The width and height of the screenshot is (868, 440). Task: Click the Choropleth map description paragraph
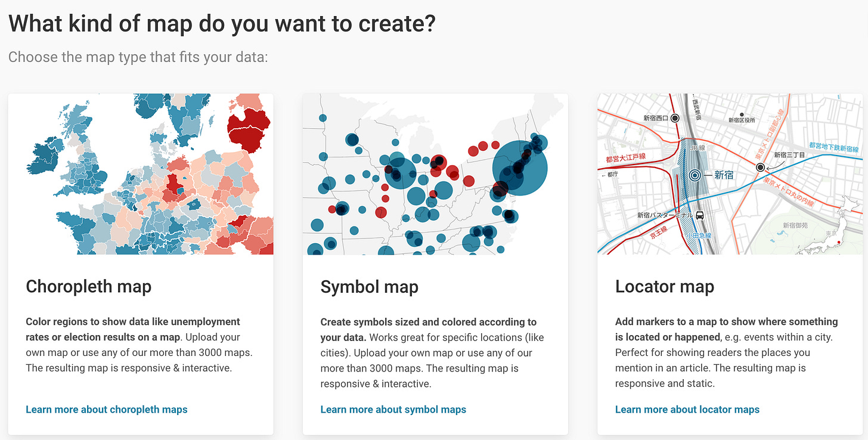tap(140, 345)
